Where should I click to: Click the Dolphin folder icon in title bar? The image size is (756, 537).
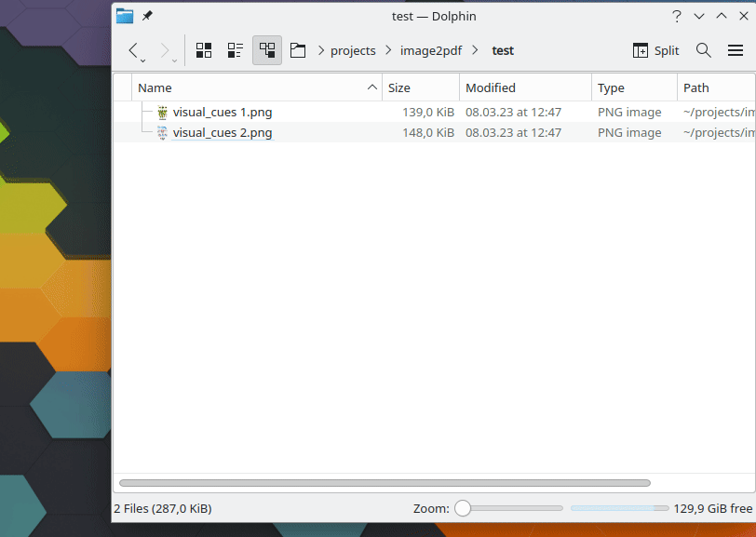[125, 16]
